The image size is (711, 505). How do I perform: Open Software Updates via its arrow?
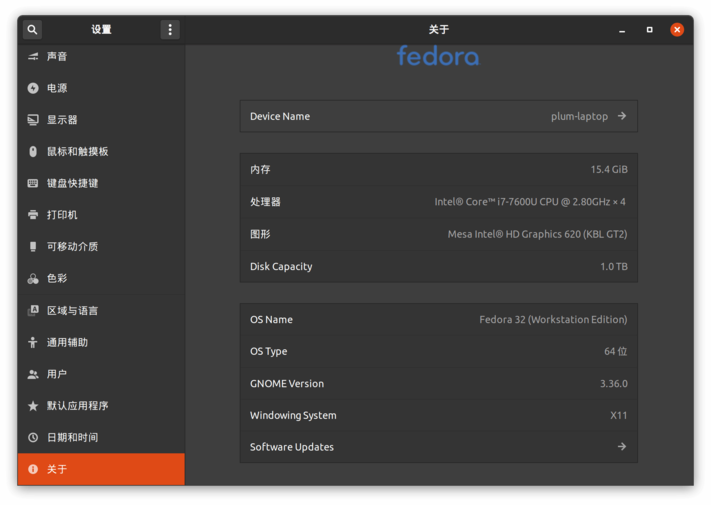click(622, 447)
